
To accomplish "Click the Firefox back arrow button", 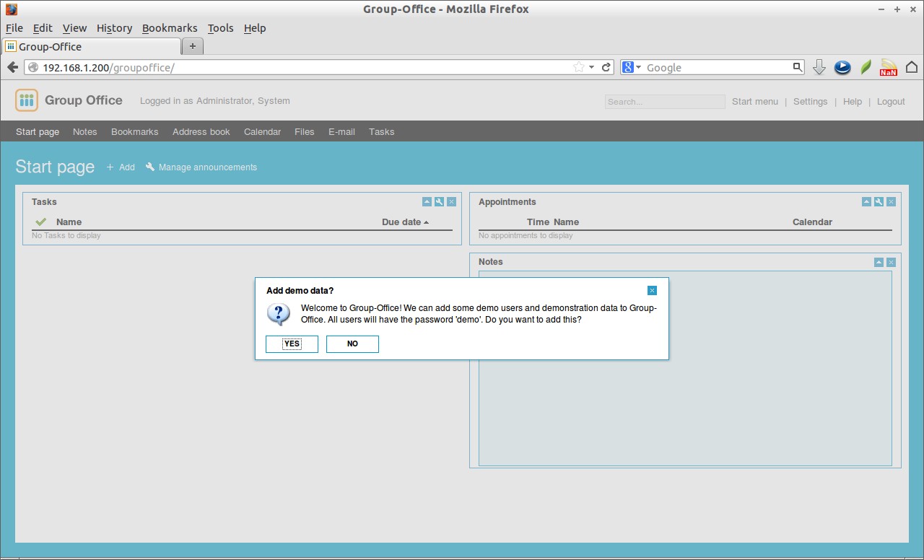I will pyautogui.click(x=12, y=67).
